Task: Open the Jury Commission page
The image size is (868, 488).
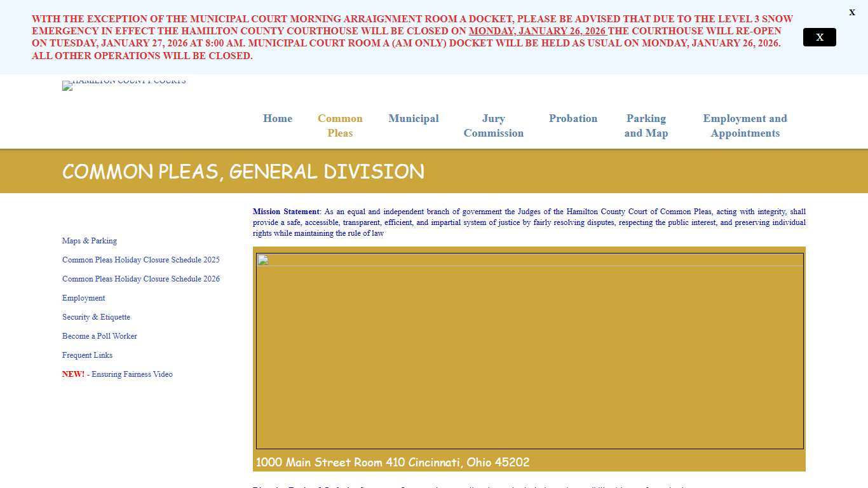Action: (x=493, y=126)
